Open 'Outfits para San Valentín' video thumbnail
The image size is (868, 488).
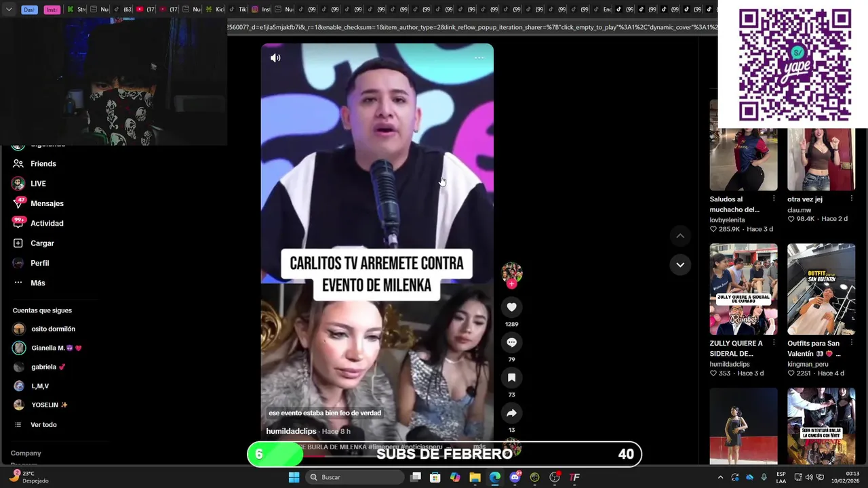pos(821,289)
